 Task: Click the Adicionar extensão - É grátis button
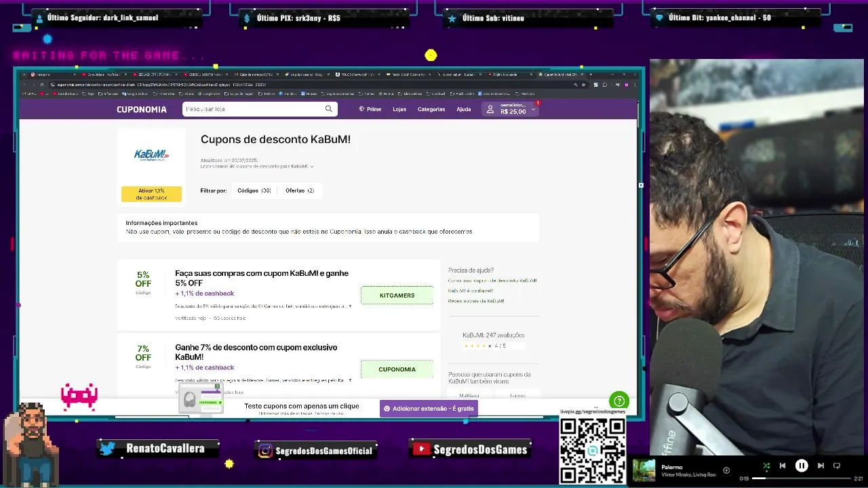429,409
